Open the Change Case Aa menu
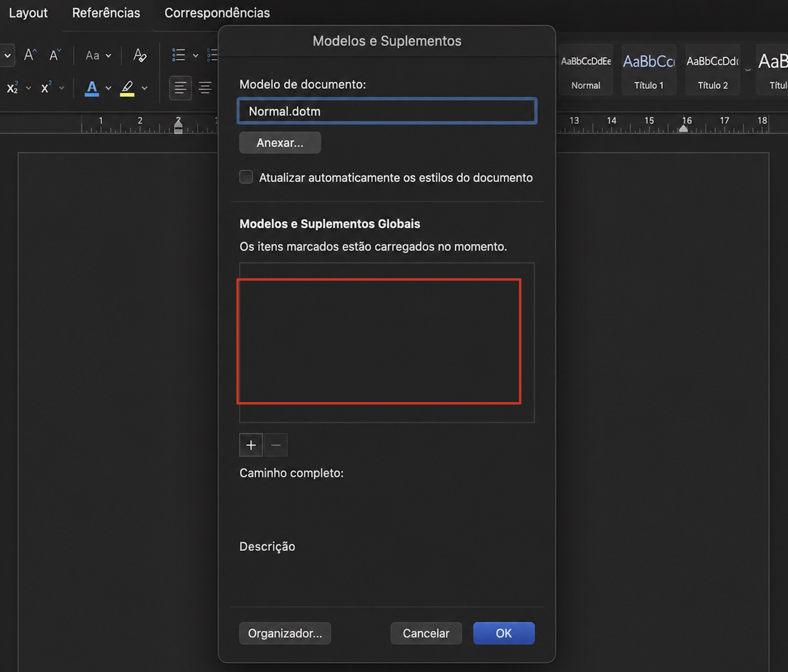This screenshot has width=788, height=672. tap(98, 55)
